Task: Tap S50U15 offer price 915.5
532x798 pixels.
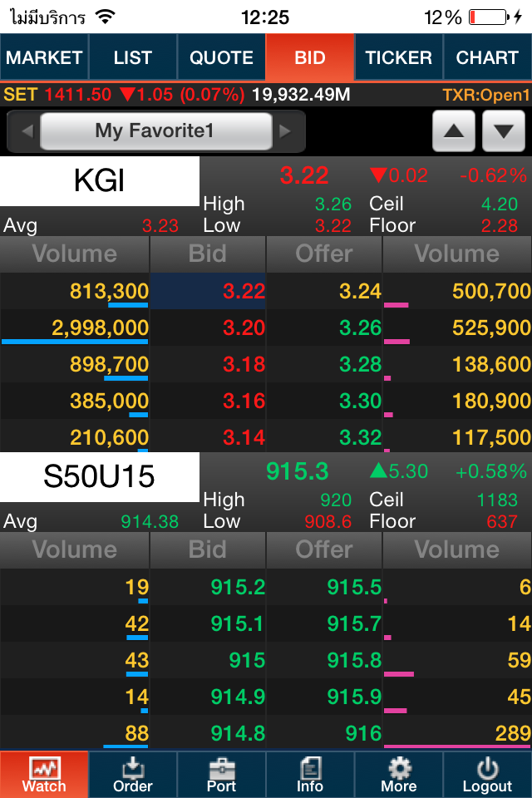Action: coord(354,588)
